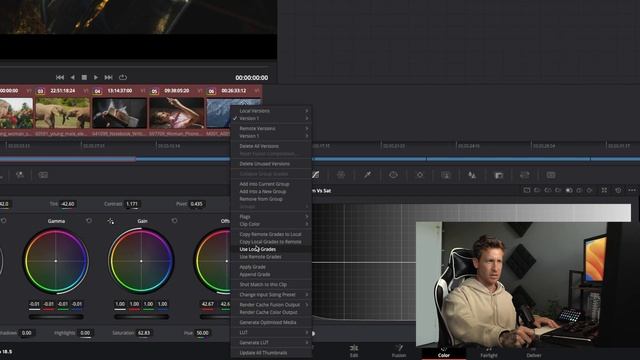Select Render Cache Color Output

(x=271, y=312)
